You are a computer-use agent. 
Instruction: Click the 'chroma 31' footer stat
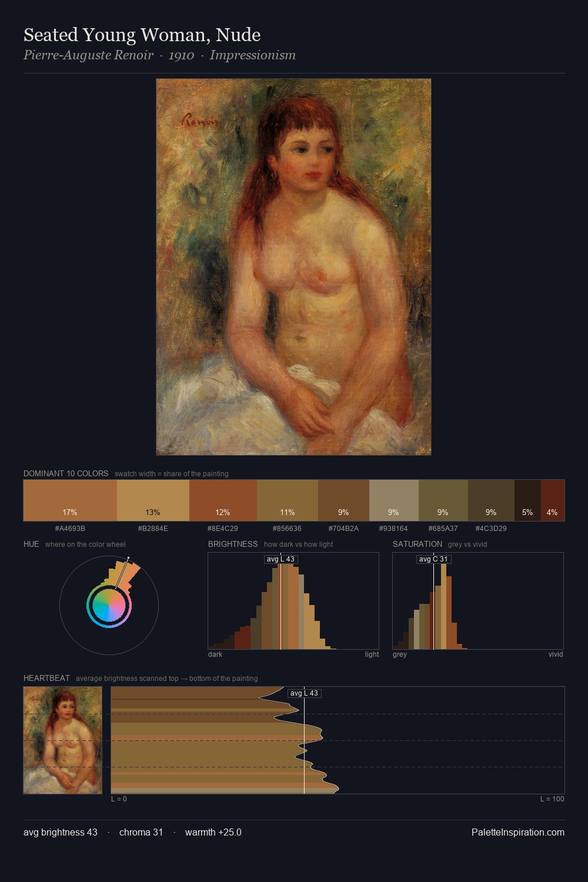(x=141, y=832)
